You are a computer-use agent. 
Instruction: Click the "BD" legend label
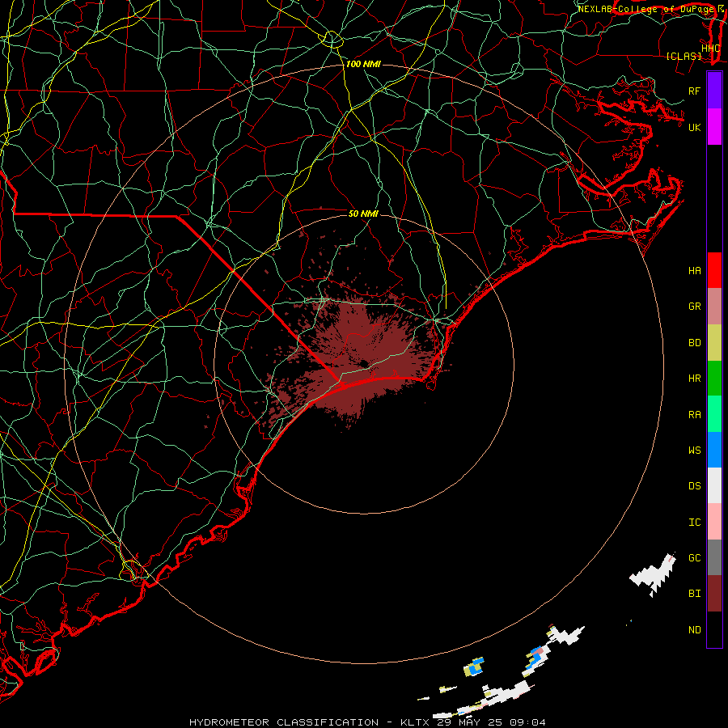pyautogui.click(x=694, y=343)
